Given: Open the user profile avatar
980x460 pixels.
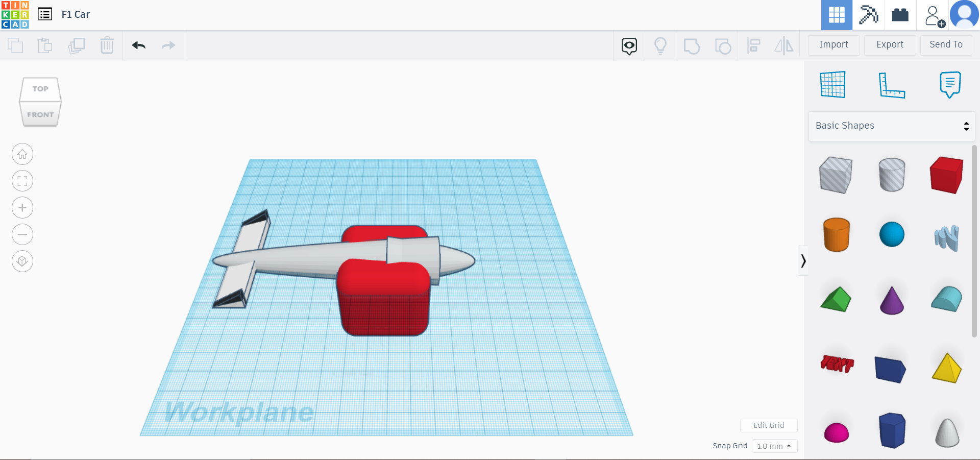Looking at the screenshot, I should tap(964, 15).
